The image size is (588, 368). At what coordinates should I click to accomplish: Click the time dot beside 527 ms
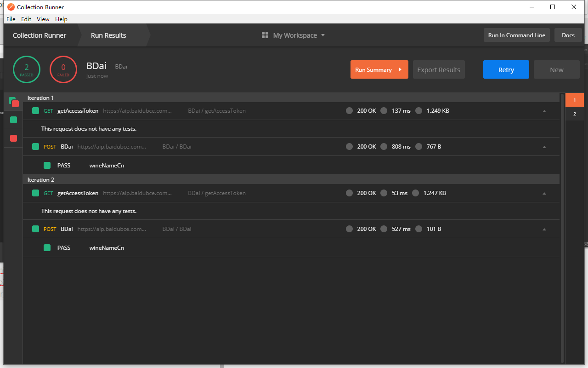[x=384, y=229]
